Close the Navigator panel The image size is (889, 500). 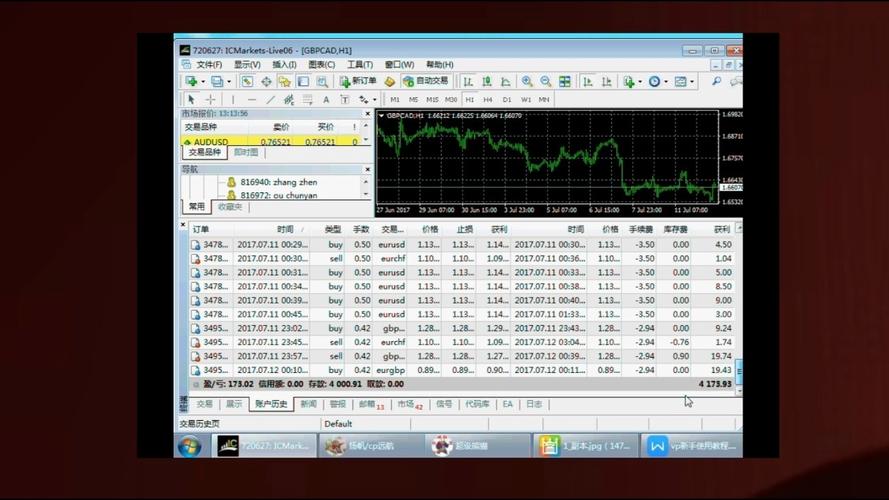[367, 170]
